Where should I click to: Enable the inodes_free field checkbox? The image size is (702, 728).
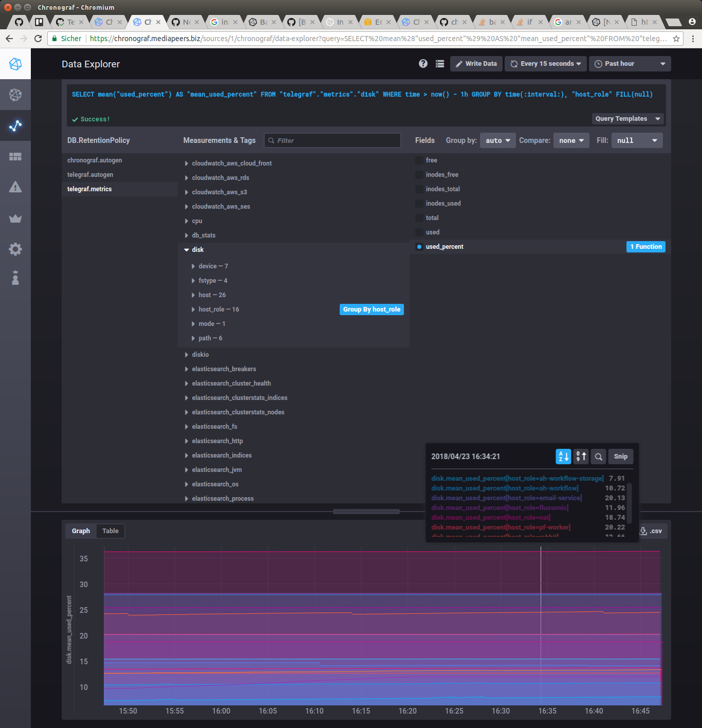point(419,174)
